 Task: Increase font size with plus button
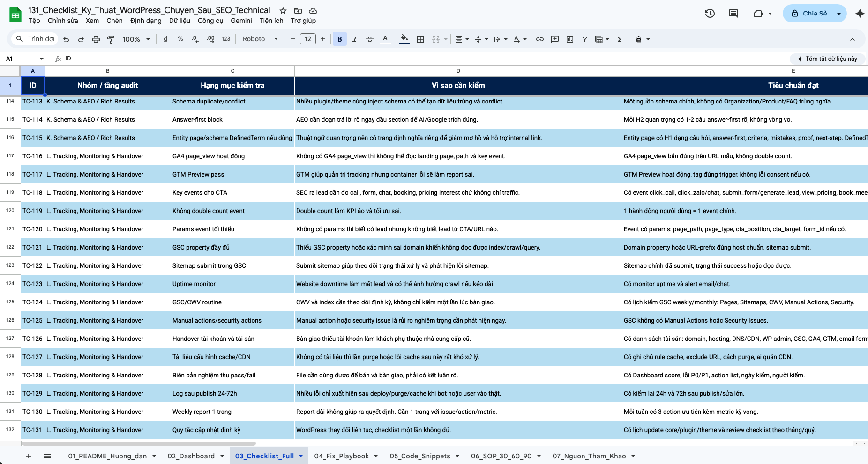coord(323,39)
